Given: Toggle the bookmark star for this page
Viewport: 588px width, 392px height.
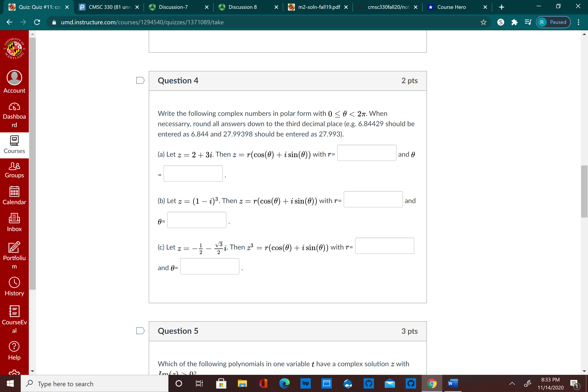Looking at the screenshot, I should tap(484, 22).
